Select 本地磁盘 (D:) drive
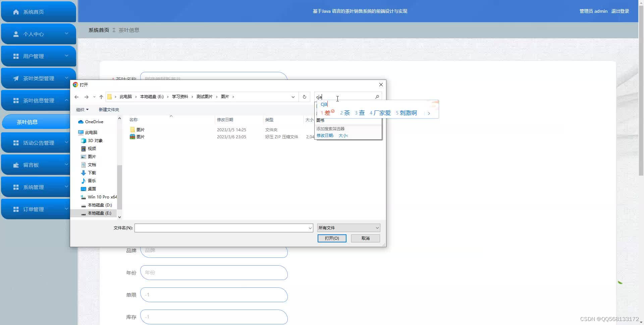This screenshot has width=644, height=325. [x=97, y=205]
